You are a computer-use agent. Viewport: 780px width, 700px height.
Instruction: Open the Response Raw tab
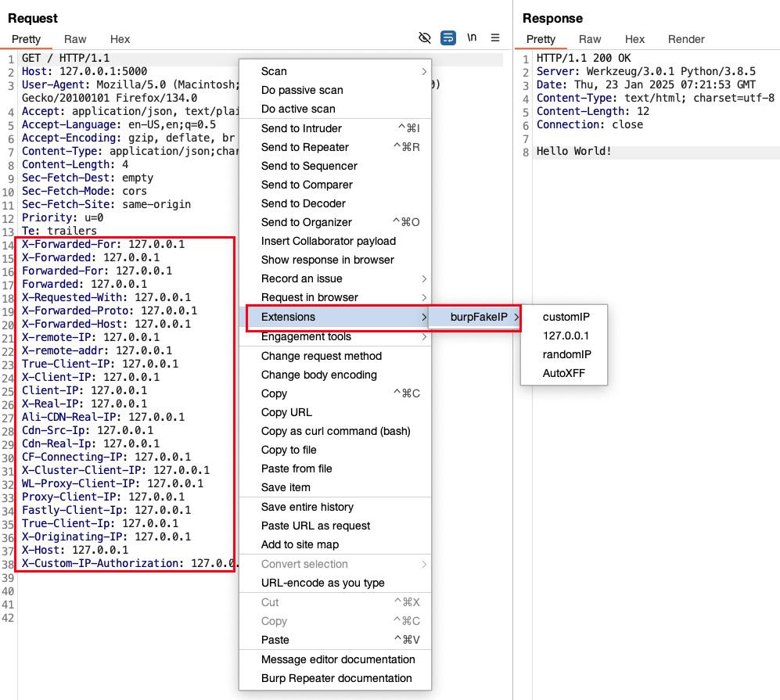coord(590,39)
